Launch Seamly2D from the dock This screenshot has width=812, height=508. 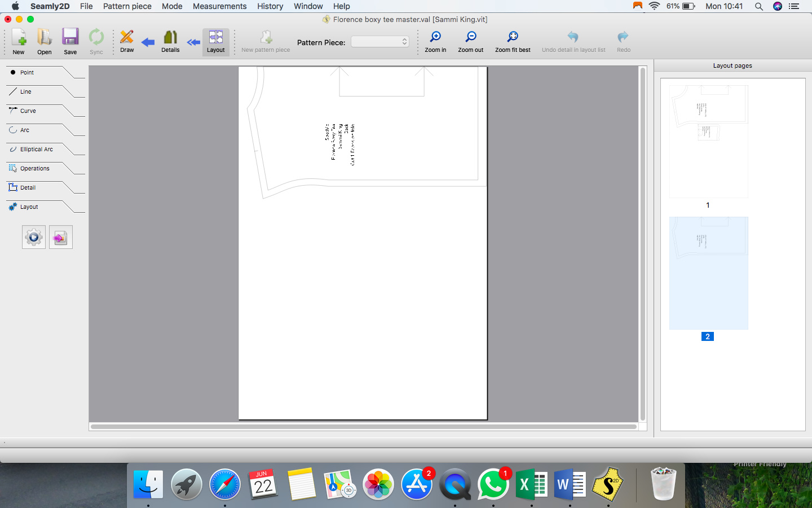[607, 484]
